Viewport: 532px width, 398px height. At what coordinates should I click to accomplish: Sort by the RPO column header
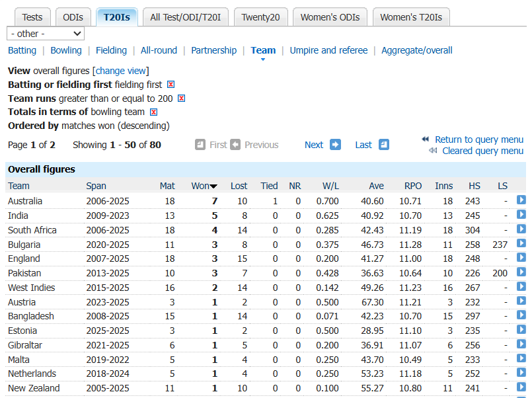[413, 186]
